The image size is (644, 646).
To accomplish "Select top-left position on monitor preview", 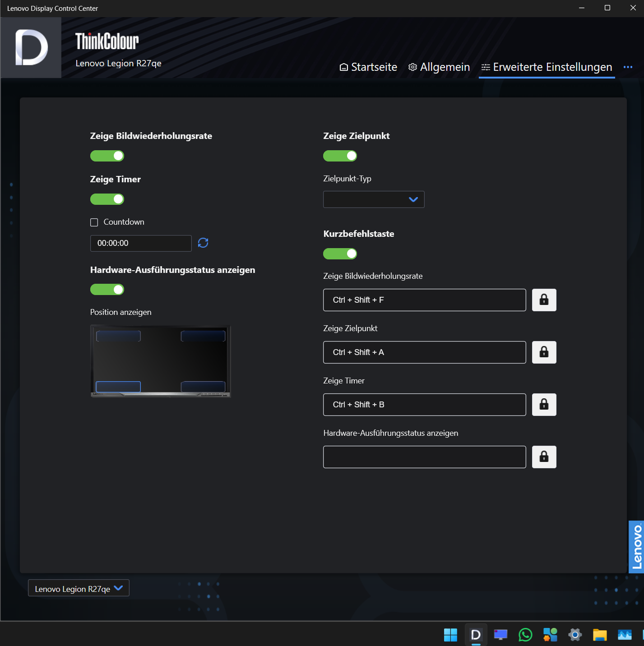I will point(118,336).
